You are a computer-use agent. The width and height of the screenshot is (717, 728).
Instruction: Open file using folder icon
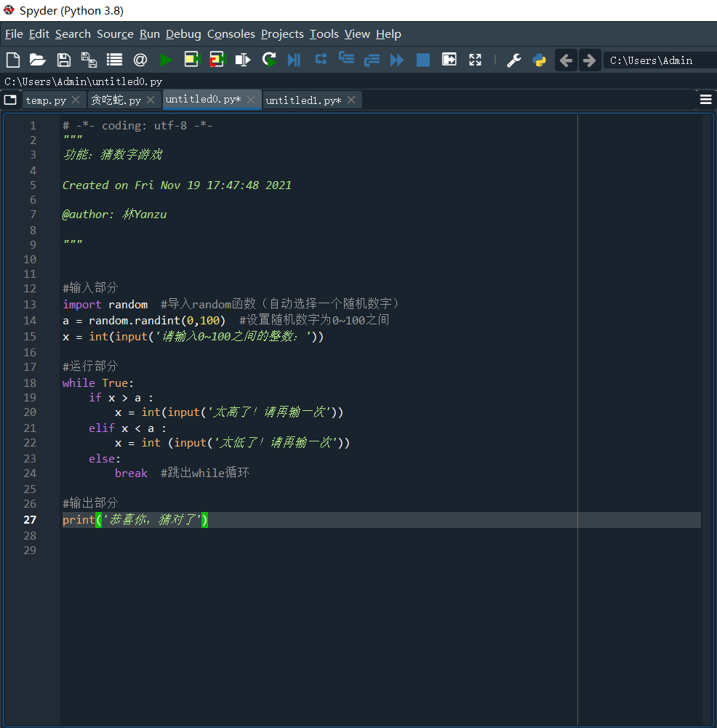[37, 60]
